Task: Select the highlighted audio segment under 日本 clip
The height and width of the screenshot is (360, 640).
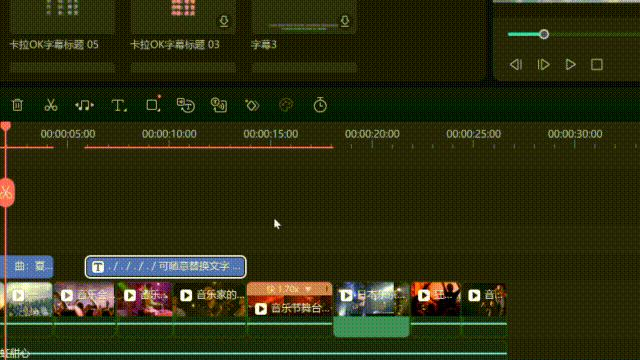Action: tap(371, 327)
